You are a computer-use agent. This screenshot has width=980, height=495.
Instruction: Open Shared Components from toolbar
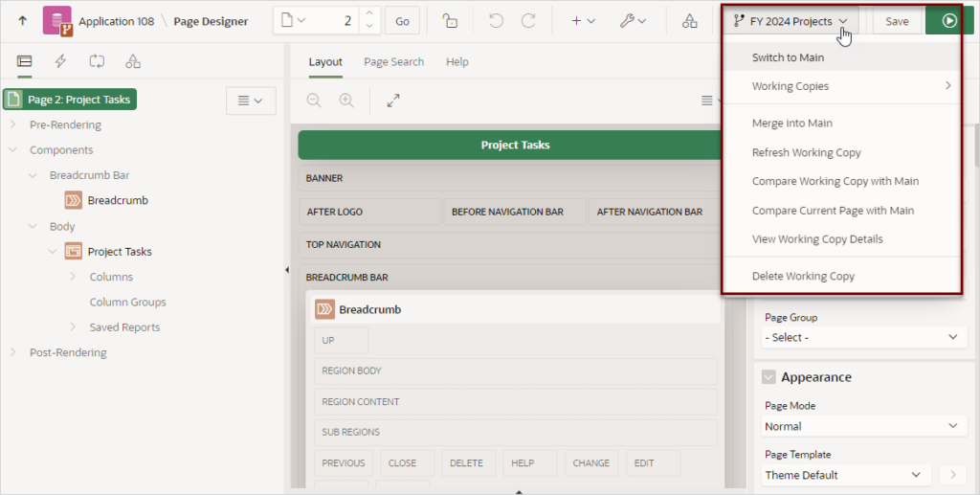tap(689, 21)
